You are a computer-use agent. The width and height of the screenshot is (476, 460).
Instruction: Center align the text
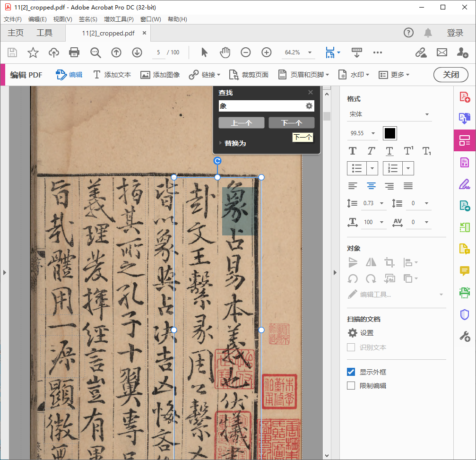[371, 186]
